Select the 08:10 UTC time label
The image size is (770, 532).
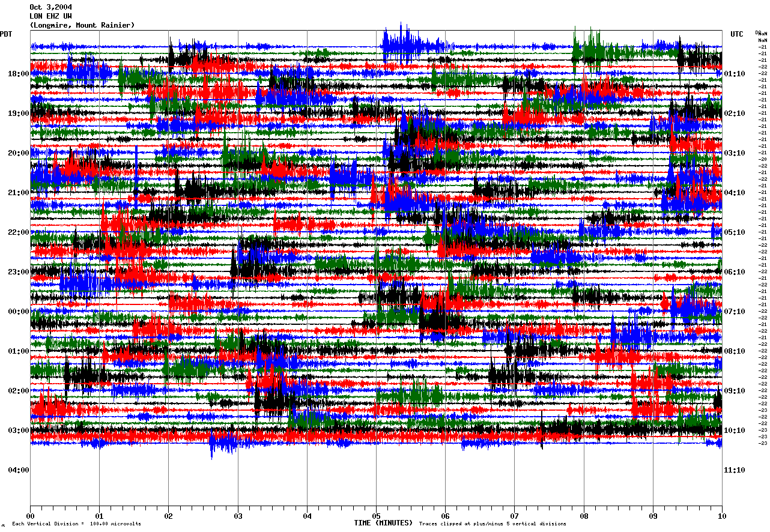[x=735, y=351]
